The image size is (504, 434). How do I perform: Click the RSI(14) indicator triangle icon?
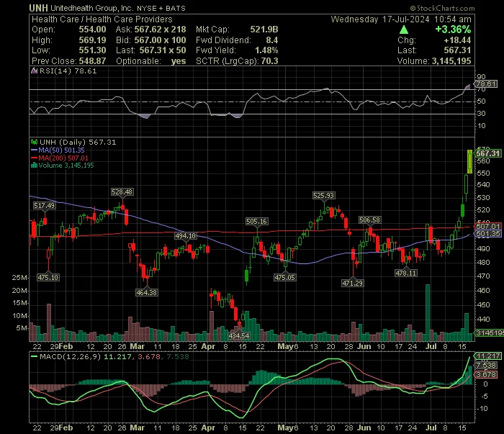[34, 71]
